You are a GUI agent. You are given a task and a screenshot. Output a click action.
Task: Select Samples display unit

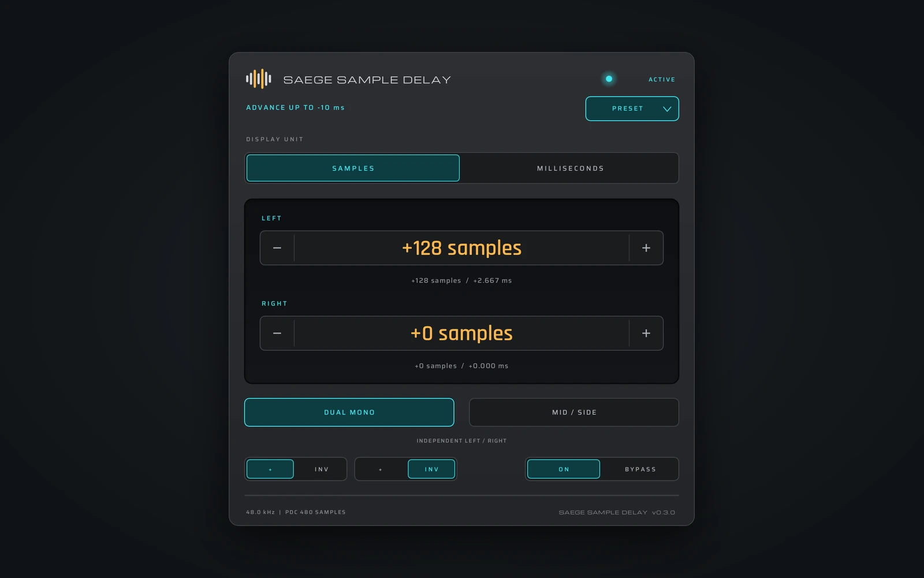tap(353, 168)
